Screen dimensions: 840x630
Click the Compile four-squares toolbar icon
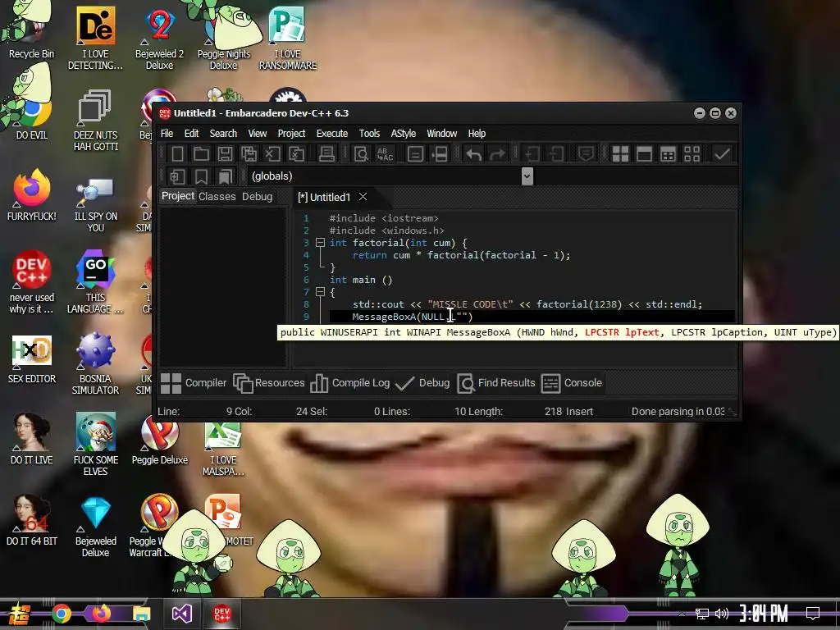pyautogui.click(x=620, y=154)
